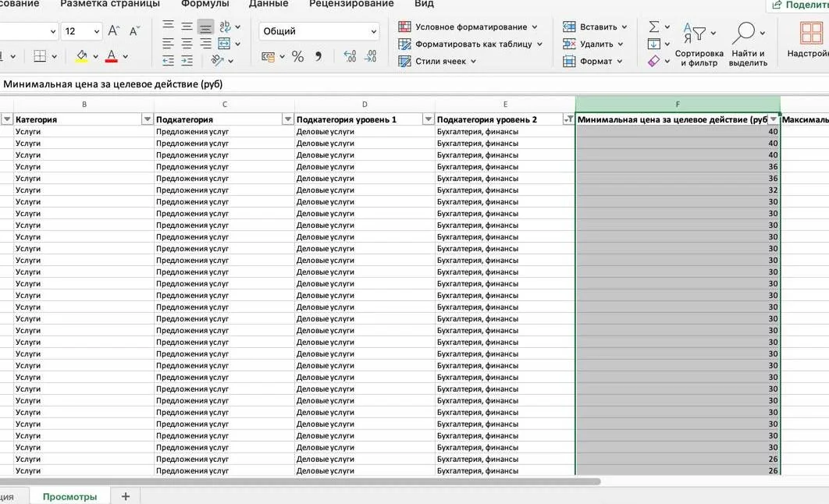Decrease the cell indent
Screen dimensions: 829x504
(x=168, y=61)
